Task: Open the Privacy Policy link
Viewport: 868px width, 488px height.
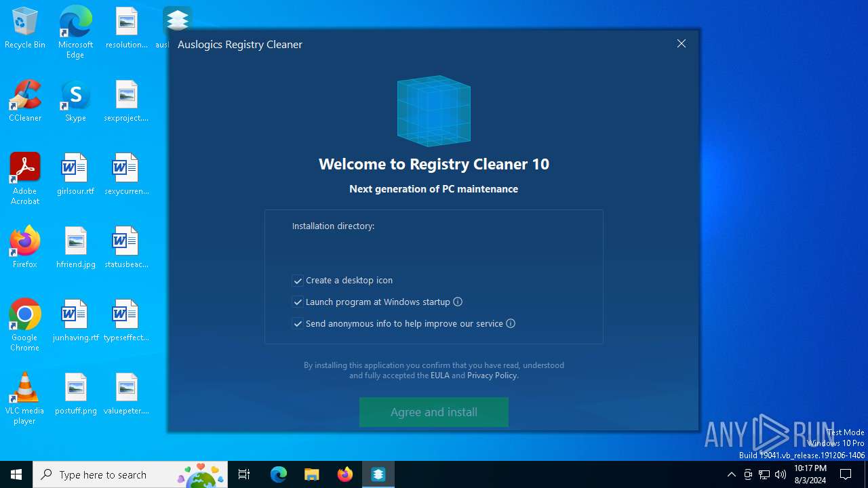Action: [492, 375]
